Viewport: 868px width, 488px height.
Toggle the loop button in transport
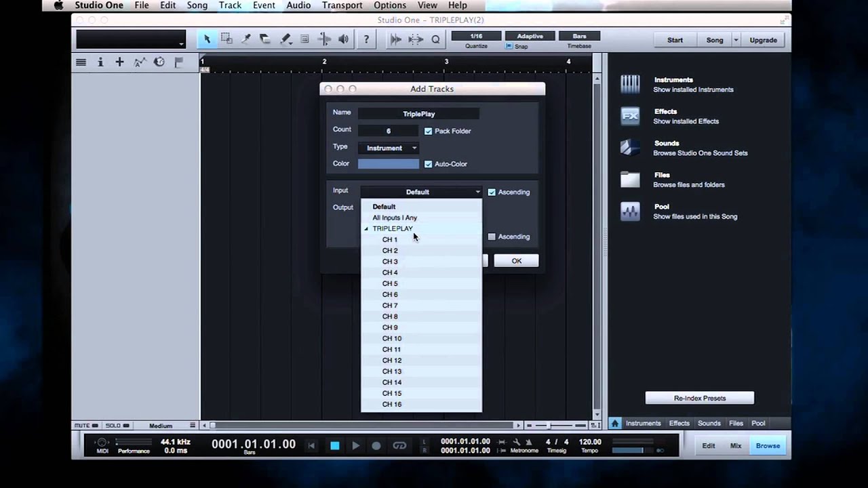pyautogui.click(x=399, y=445)
